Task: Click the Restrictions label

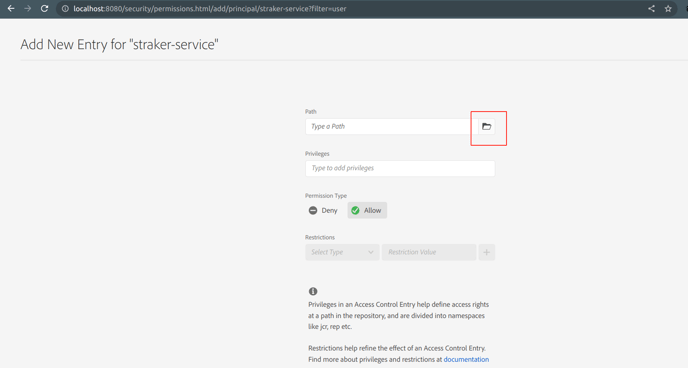Action: 320,237
